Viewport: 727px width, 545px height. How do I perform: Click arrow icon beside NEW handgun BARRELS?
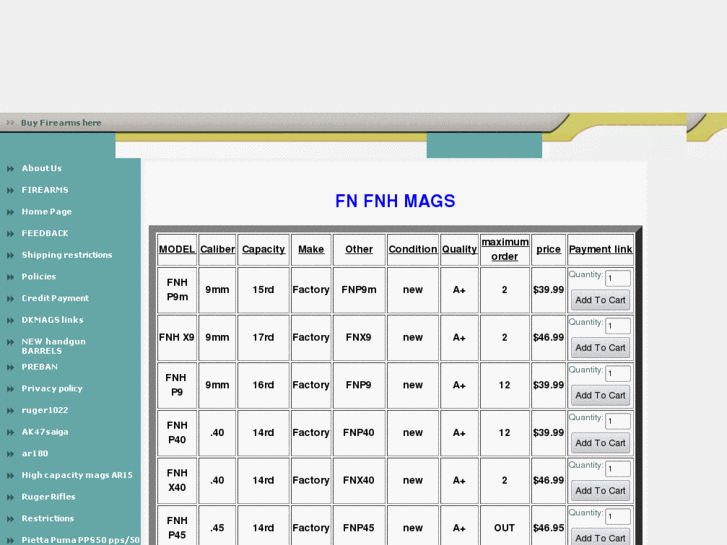tap(10, 342)
